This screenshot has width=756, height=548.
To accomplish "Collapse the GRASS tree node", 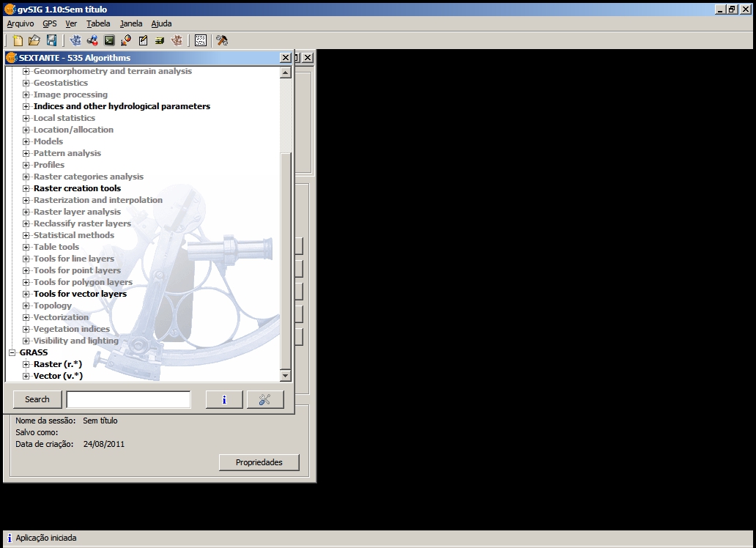I will pyautogui.click(x=12, y=352).
